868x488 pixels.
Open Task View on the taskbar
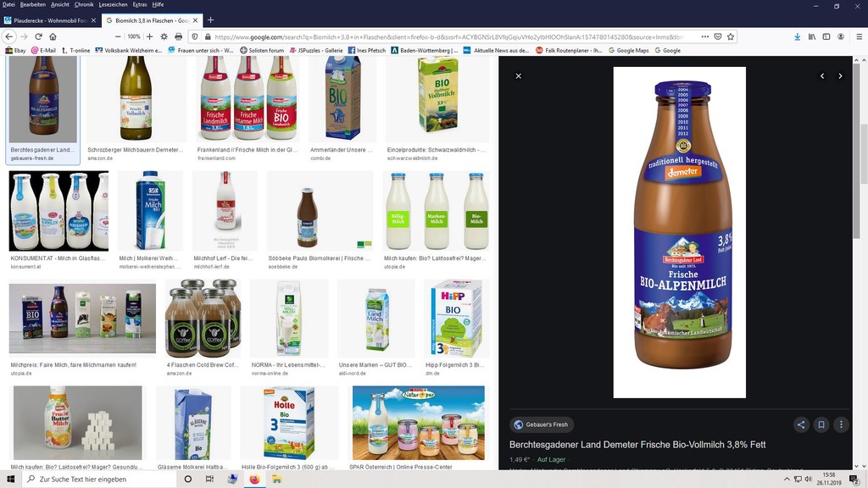coord(209,480)
